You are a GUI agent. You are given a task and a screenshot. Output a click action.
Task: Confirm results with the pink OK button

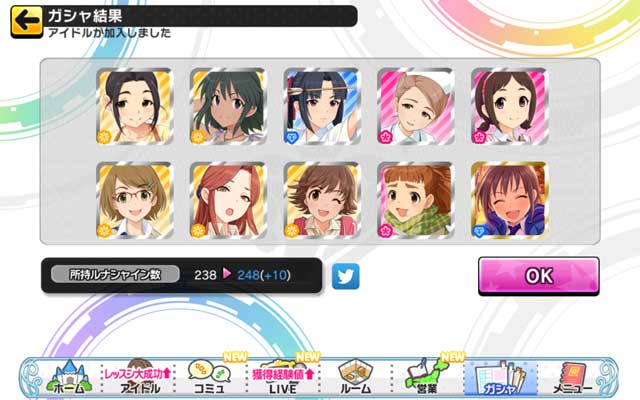539,276
